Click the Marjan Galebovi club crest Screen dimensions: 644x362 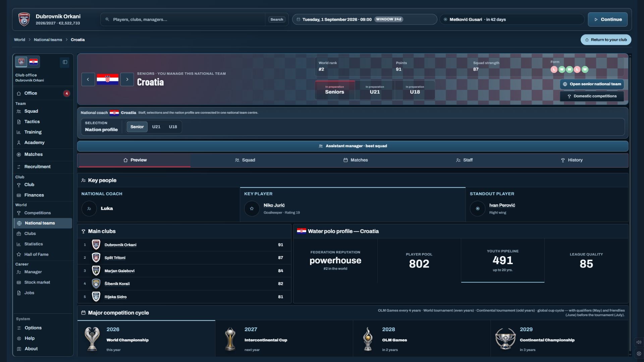click(x=96, y=270)
